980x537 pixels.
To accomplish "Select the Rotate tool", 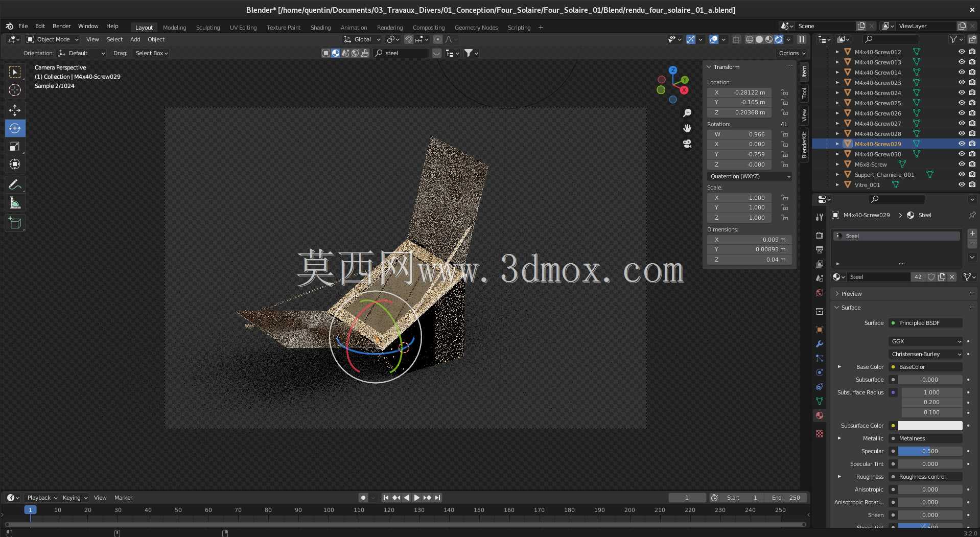I will [x=15, y=128].
